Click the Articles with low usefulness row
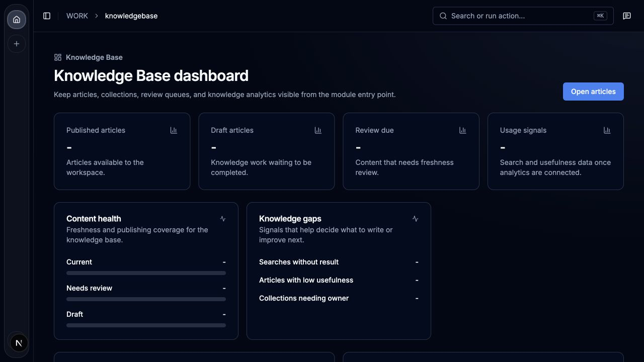644x362 pixels. click(339, 280)
